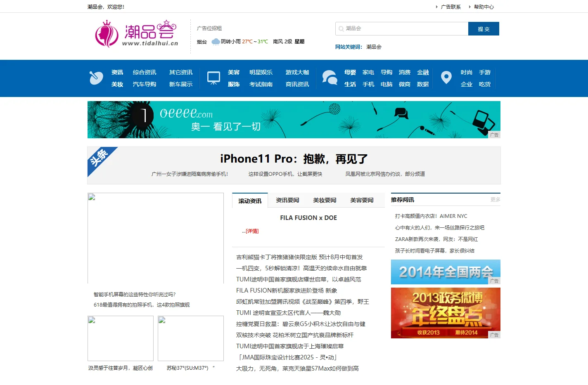588x385 pixels.
Task: Open the 金融 nav item
Action: 423,72
